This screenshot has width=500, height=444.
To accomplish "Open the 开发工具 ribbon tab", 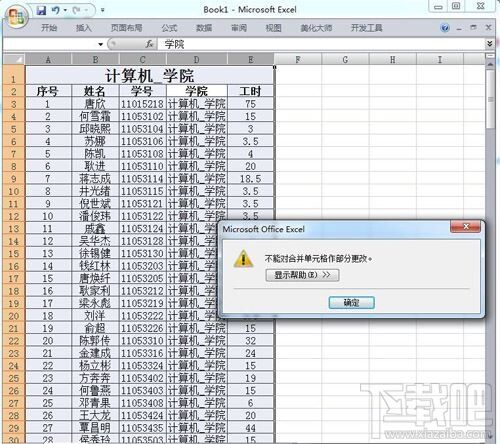I will 366,28.
